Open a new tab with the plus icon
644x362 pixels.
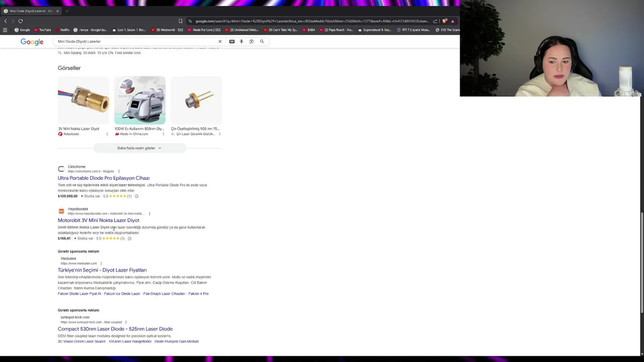66,11
